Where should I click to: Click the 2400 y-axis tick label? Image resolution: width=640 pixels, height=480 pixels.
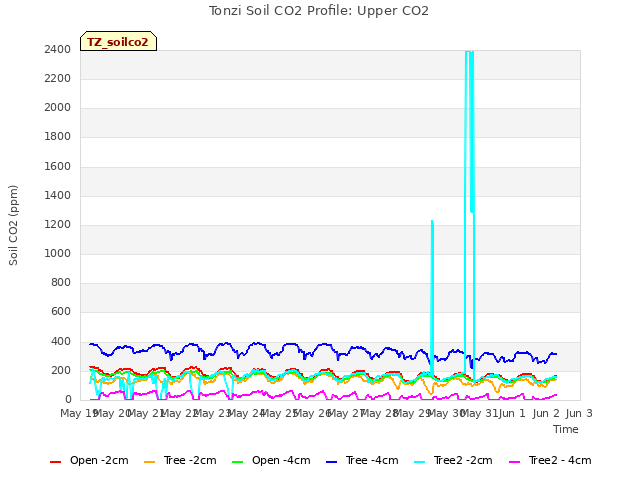[x=58, y=49]
